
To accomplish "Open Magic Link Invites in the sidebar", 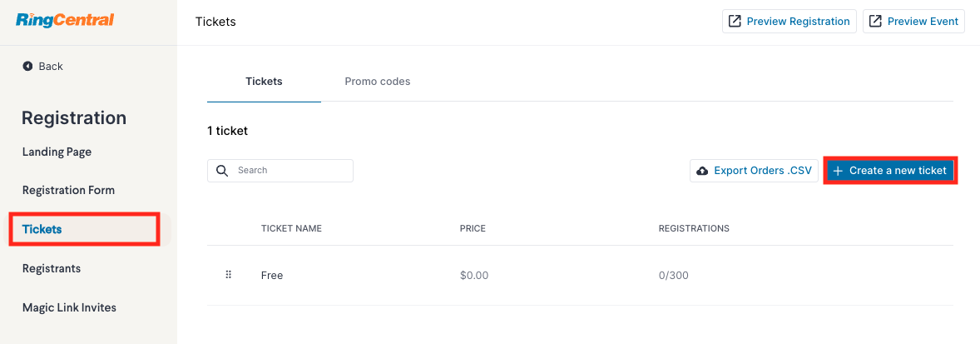I will 69,307.
